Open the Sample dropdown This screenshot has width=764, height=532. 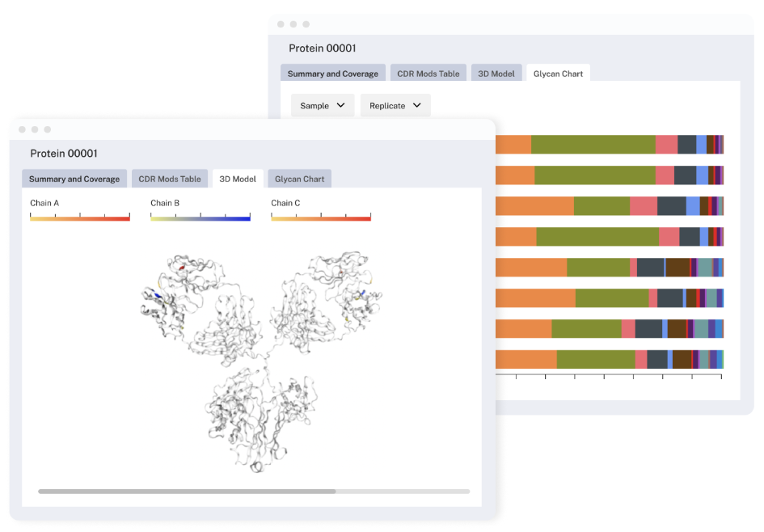[322, 105]
